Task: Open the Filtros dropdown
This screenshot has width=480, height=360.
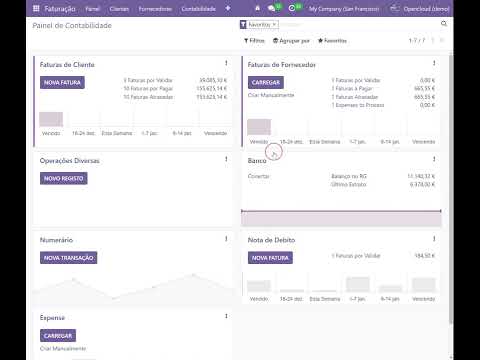Action: [x=254, y=41]
